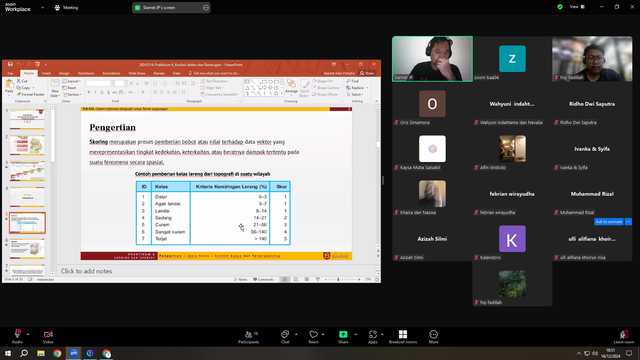
Task: Toggle Normal view in status bar
Action: [x=284, y=280]
